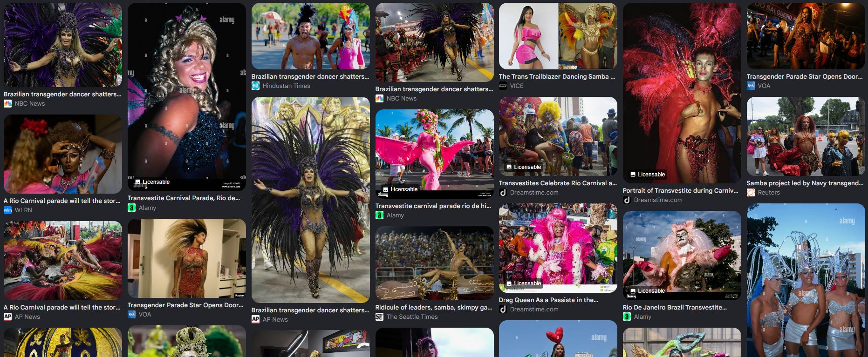Click Licensable badge above "Portrait of Transvestite during Carniv..."
Image resolution: width=868 pixels, height=357 pixels.
[647, 175]
